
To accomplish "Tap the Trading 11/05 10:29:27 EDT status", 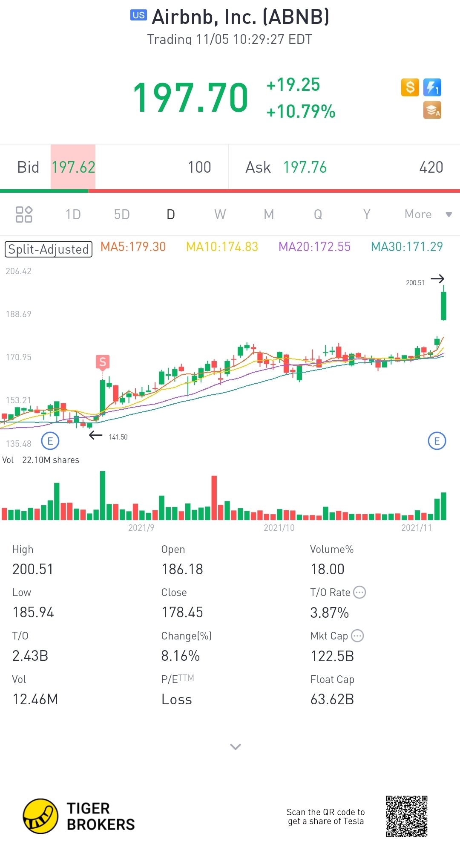I will tap(230, 39).
